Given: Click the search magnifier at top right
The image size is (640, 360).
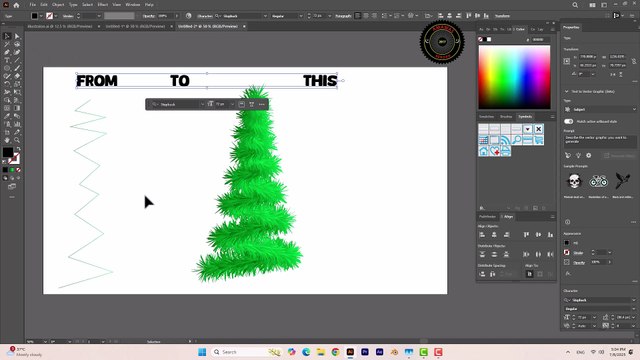Looking at the screenshot, I should click(x=575, y=5).
